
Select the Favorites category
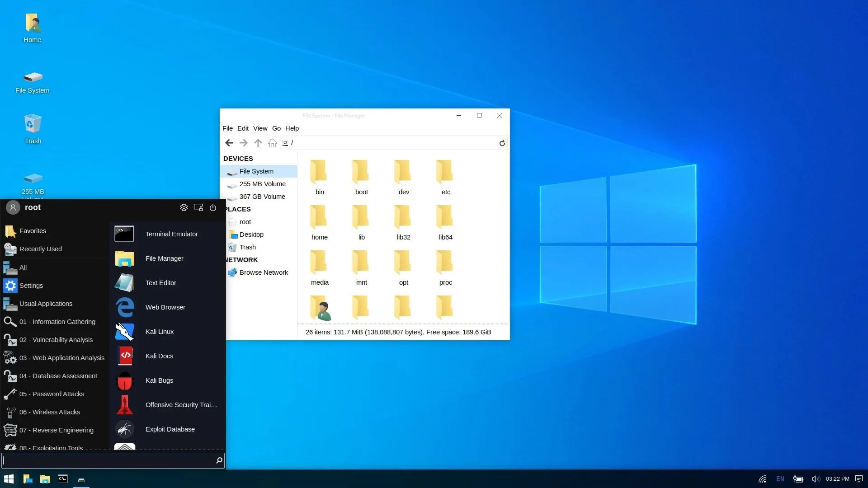coord(55,231)
